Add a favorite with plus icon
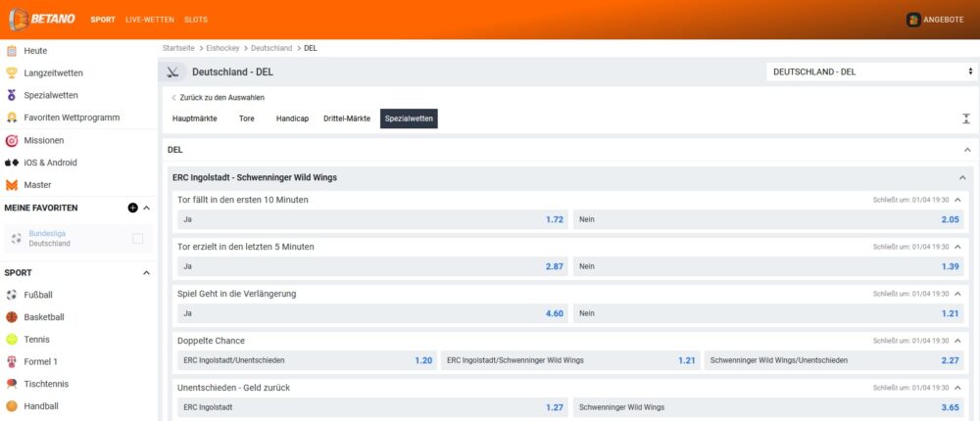This screenshot has height=421, width=980. (x=132, y=208)
